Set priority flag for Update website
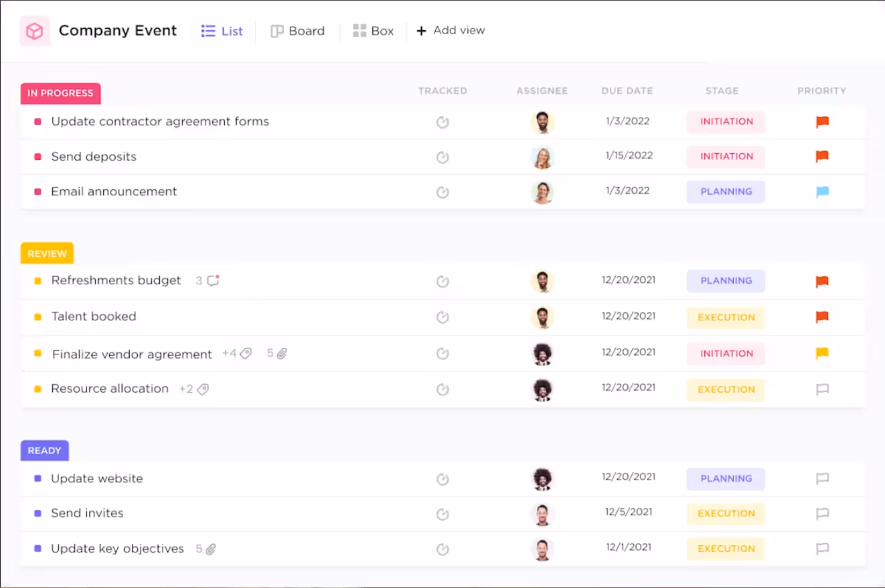The image size is (885, 588). pos(822,478)
